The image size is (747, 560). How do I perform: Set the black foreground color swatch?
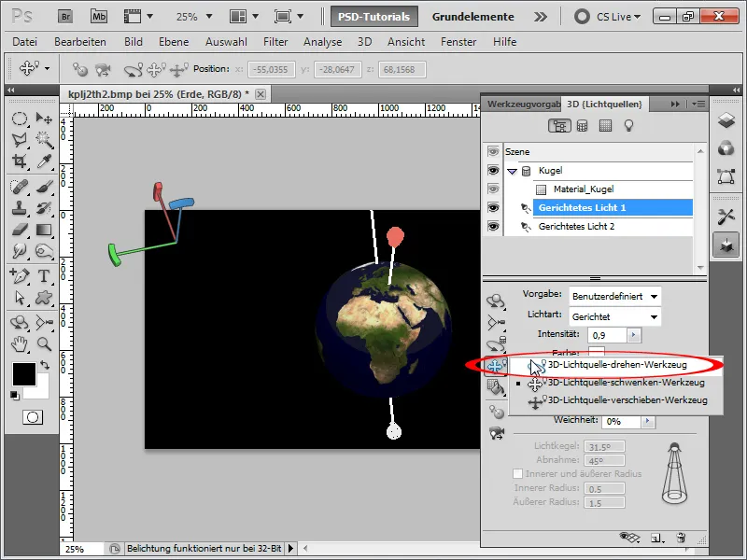point(24,374)
